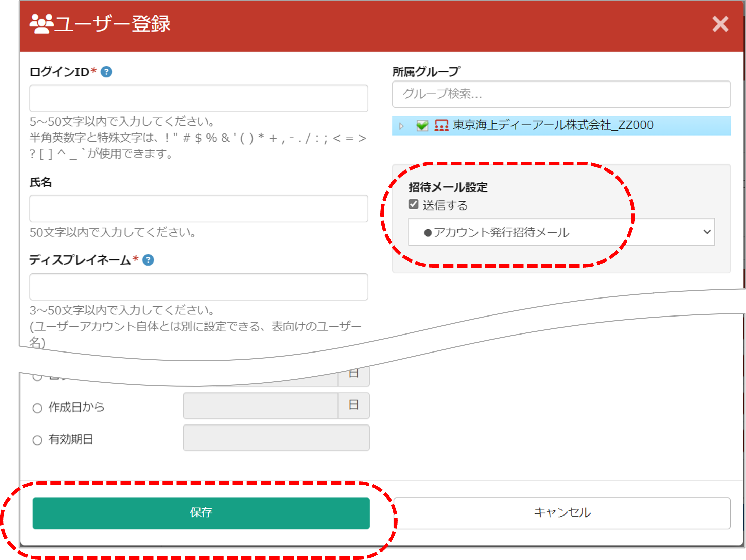Select the 有効期日 radio button
The width and height of the screenshot is (746, 560).
tap(37, 440)
